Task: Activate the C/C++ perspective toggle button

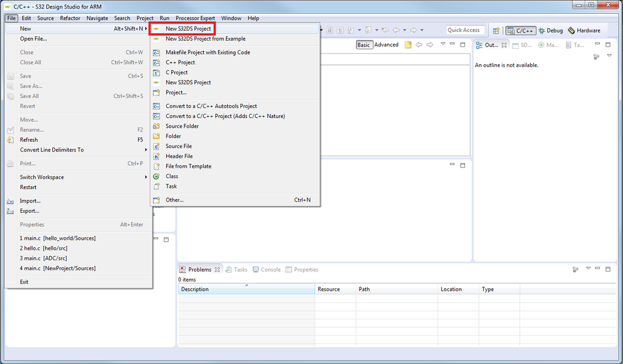Action: (521, 31)
